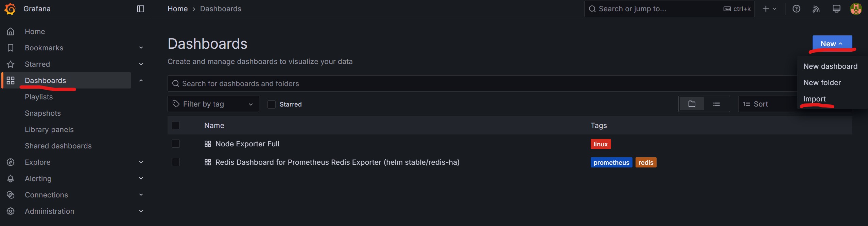This screenshot has height=226, width=868.
Task: Open the Filter by tag dropdown
Action: coord(213,104)
